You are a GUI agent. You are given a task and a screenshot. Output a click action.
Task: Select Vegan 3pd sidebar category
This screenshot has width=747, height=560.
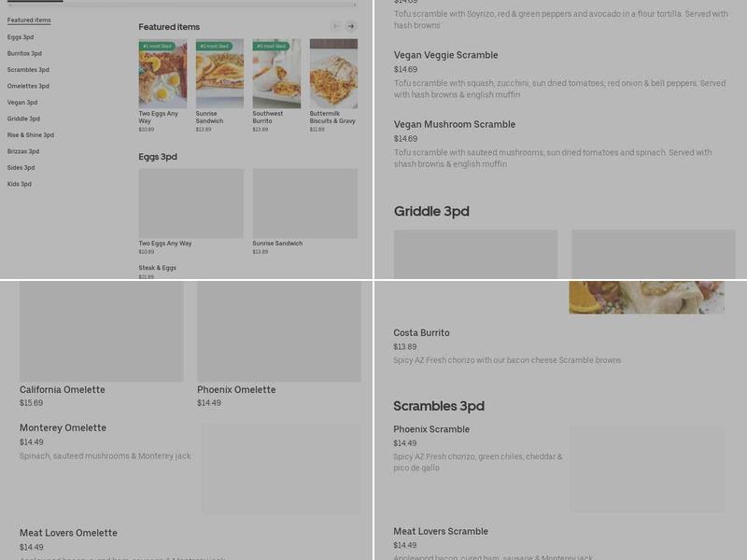coord(21,103)
